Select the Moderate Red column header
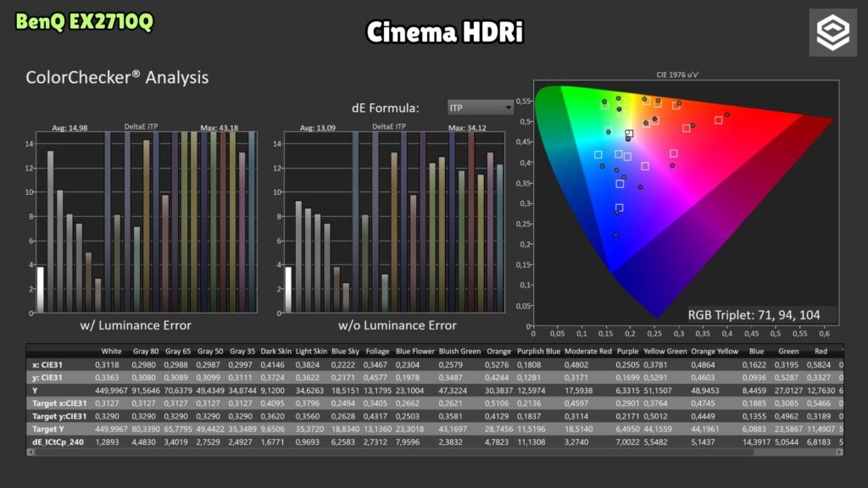The image size is (868, 488). coord(588,352)
